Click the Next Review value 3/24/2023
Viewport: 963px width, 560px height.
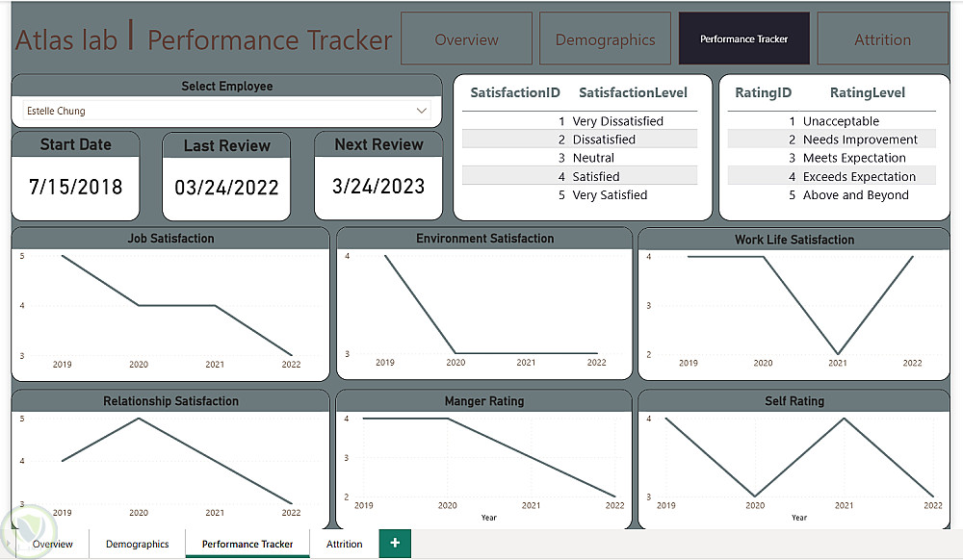[x=378, y=186]
